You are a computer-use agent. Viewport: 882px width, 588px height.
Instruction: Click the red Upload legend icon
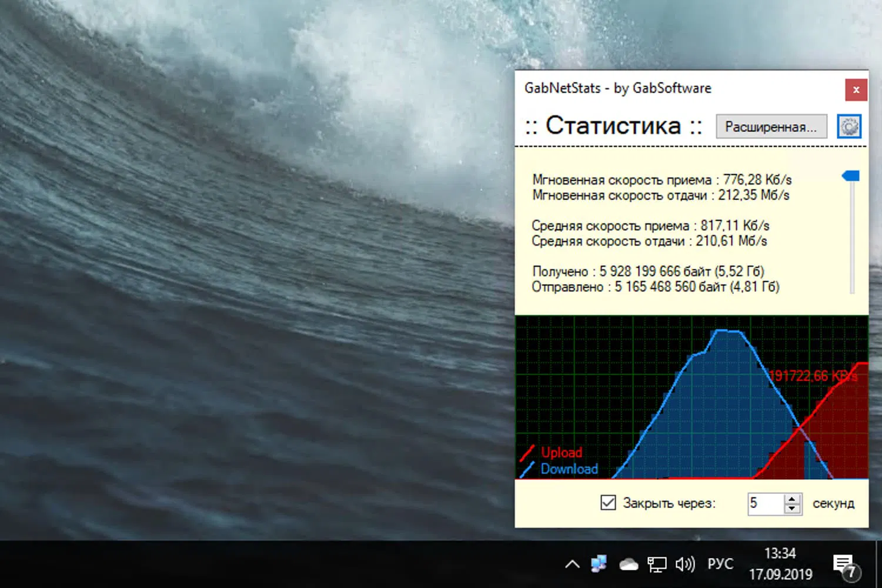pos(527,454)
